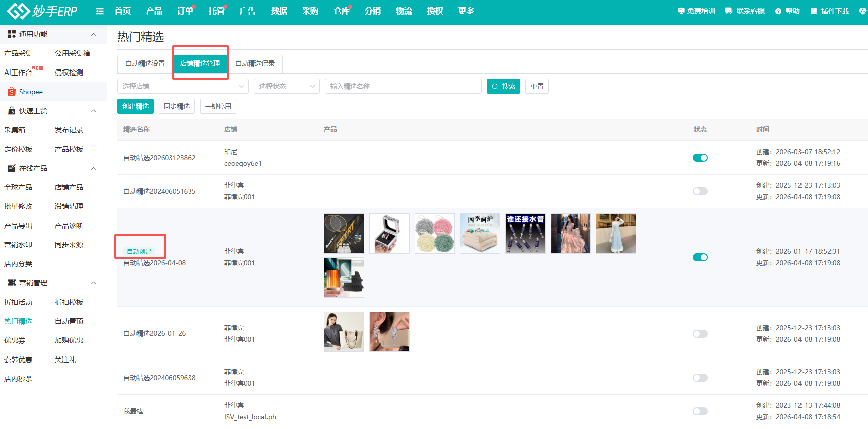The width and height of the screenshot is (868, 429).
Task: Enable 自动精选2026-01-26 switch
Action: pos(700,334)
